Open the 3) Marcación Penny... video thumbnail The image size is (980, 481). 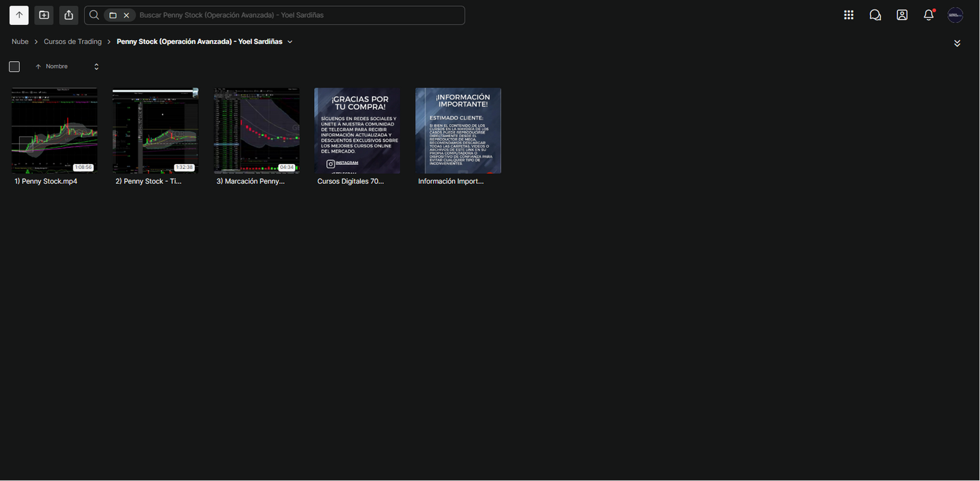click(x=256, y=130)
